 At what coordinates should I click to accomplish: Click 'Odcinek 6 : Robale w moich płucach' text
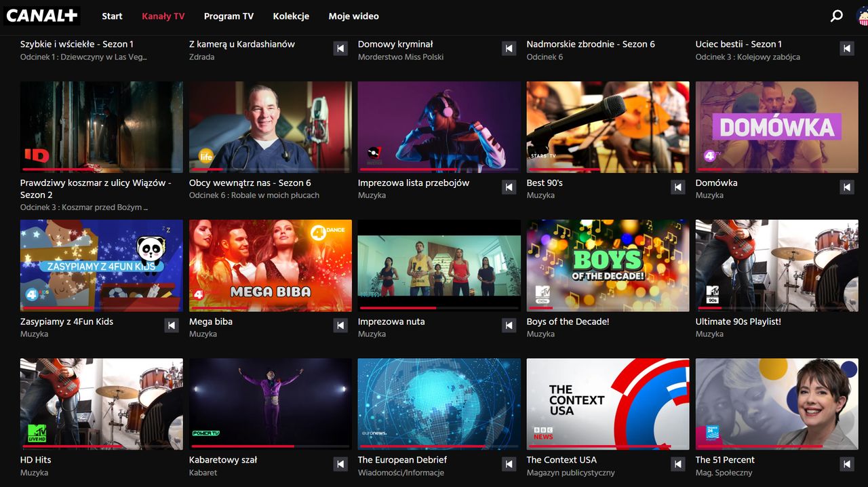[x=254, y=195]
